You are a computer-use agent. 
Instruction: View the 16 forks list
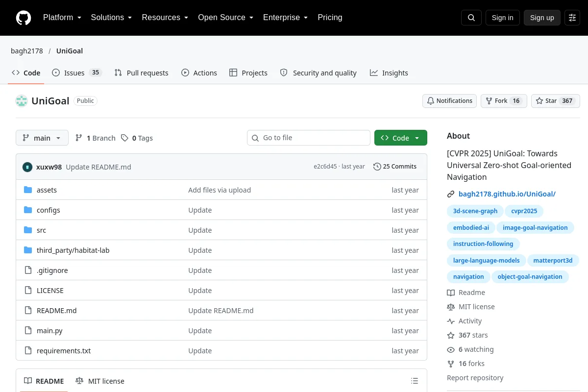(x=466, y=364)
